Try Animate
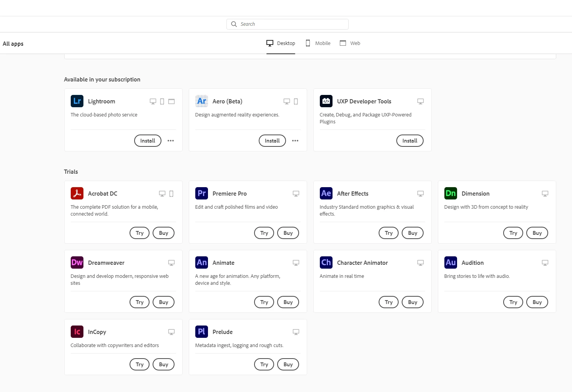 coord(264,302)
